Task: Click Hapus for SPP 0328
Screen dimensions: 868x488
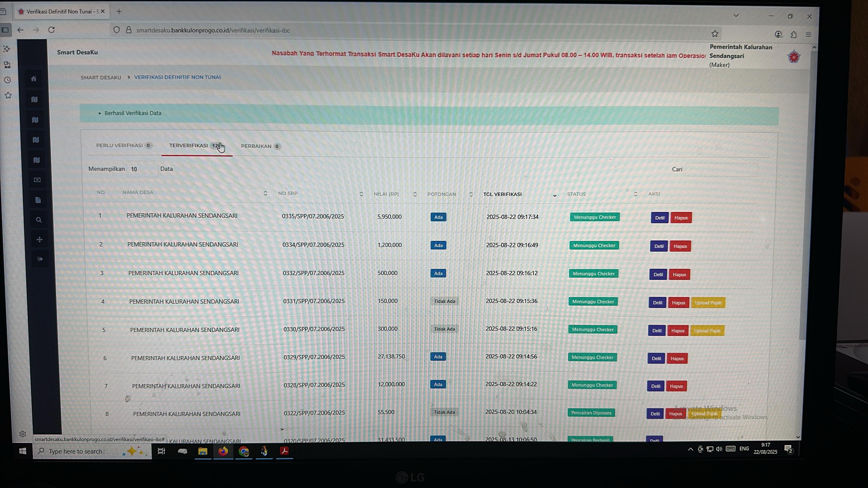Action: pos(676,386)
